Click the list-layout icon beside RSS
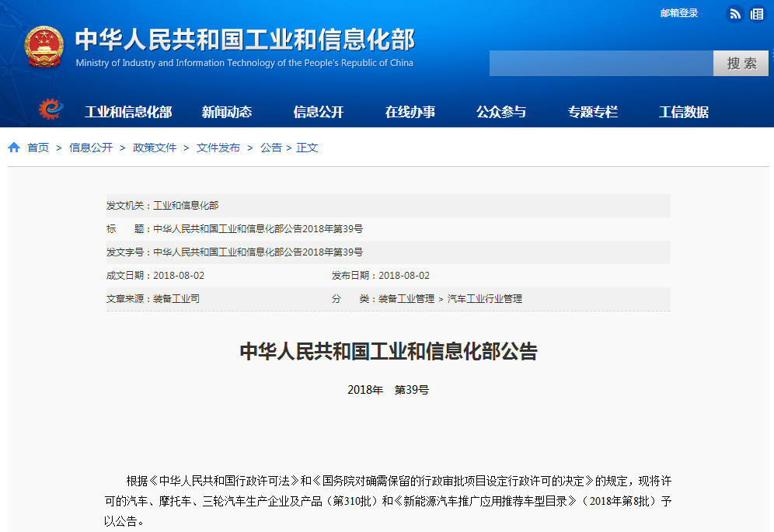Viewport: 774px width, 532px height. pos(757,14)
